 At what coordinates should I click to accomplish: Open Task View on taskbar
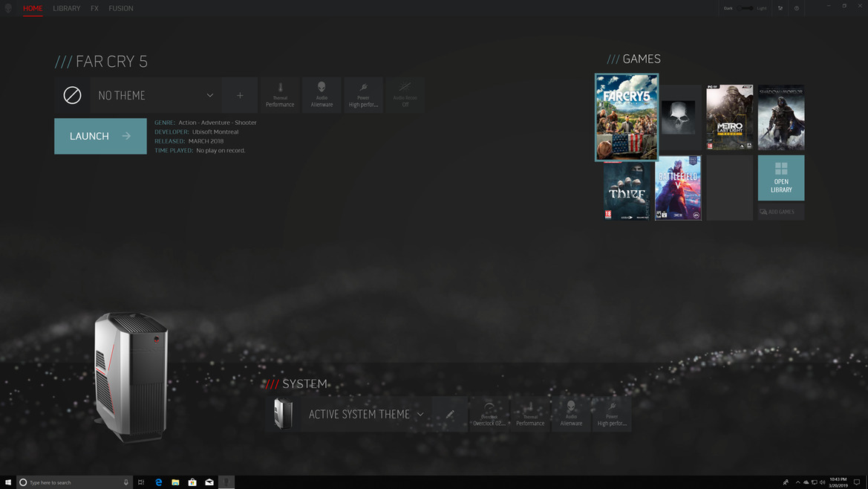[141, 482]
